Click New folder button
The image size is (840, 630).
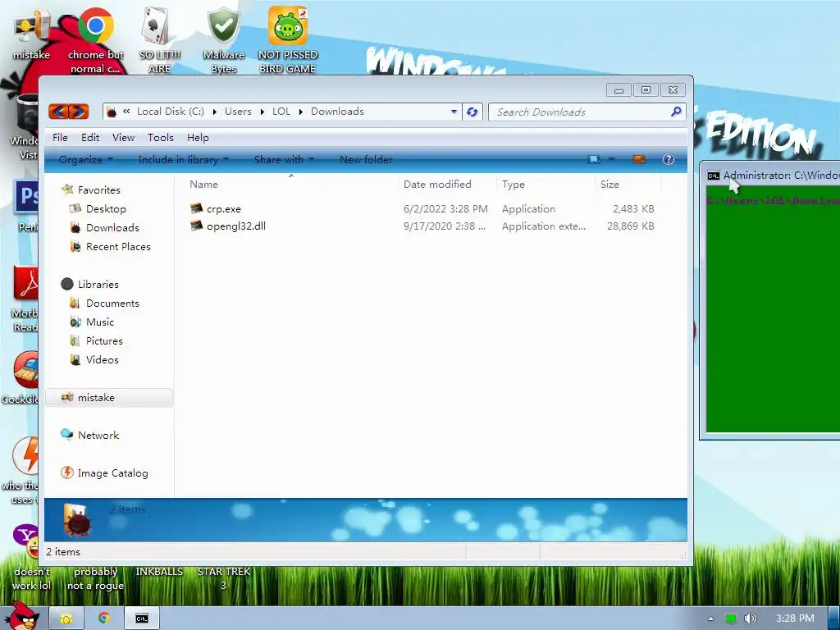pyautogui.click(x=366, y=159)
